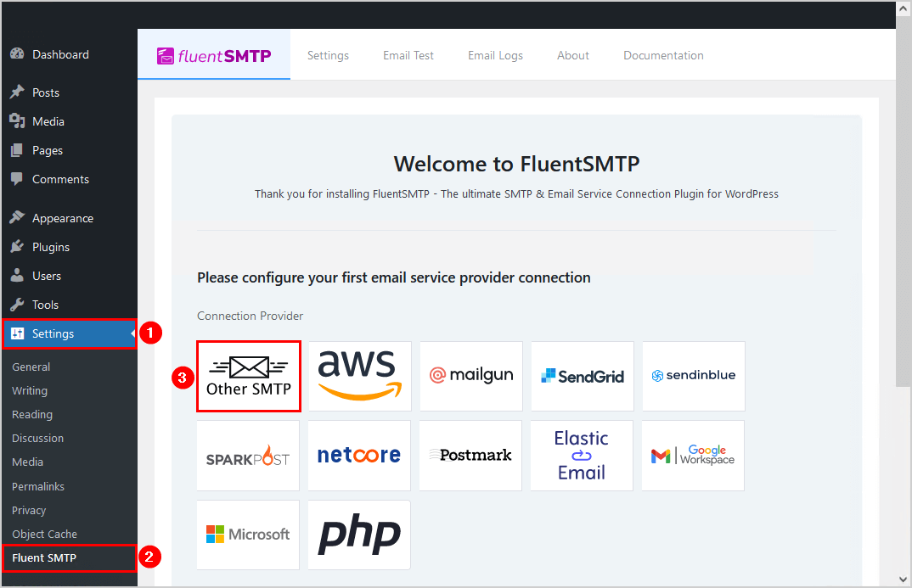Open Permalinks settings submenu
912x588 pixels.
point(38,487)
